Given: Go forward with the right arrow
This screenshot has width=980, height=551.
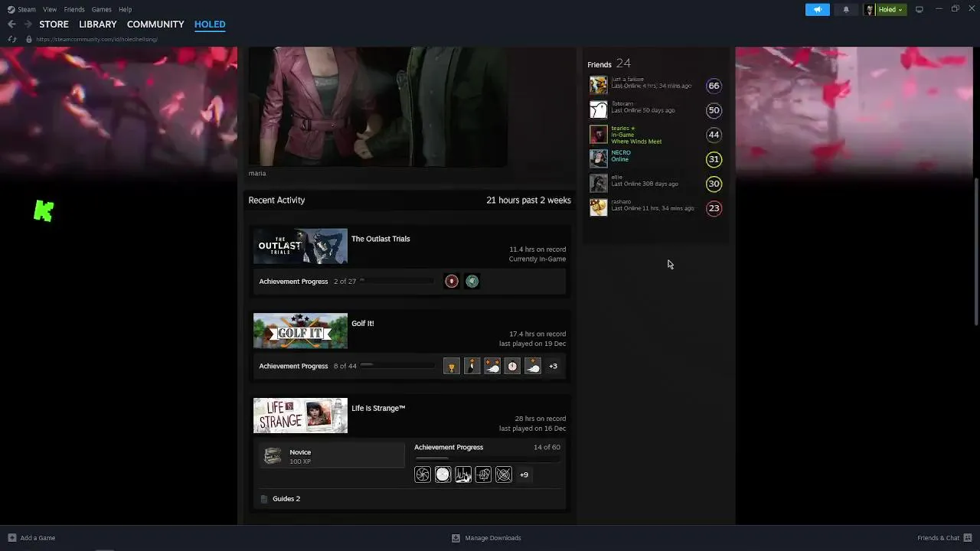Looking at the screenshot, I should coord(28,24).
